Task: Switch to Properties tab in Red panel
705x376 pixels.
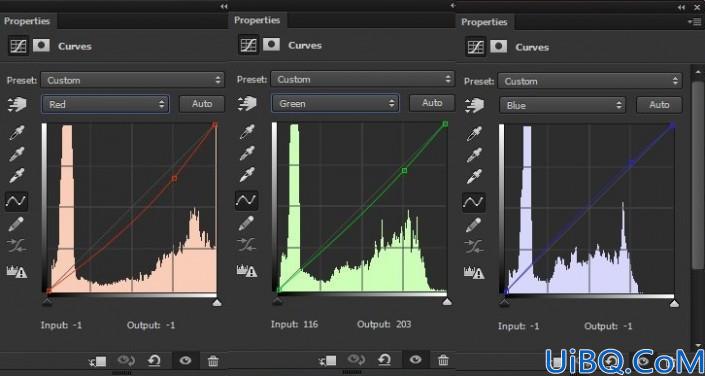Action: click(27, 21)
